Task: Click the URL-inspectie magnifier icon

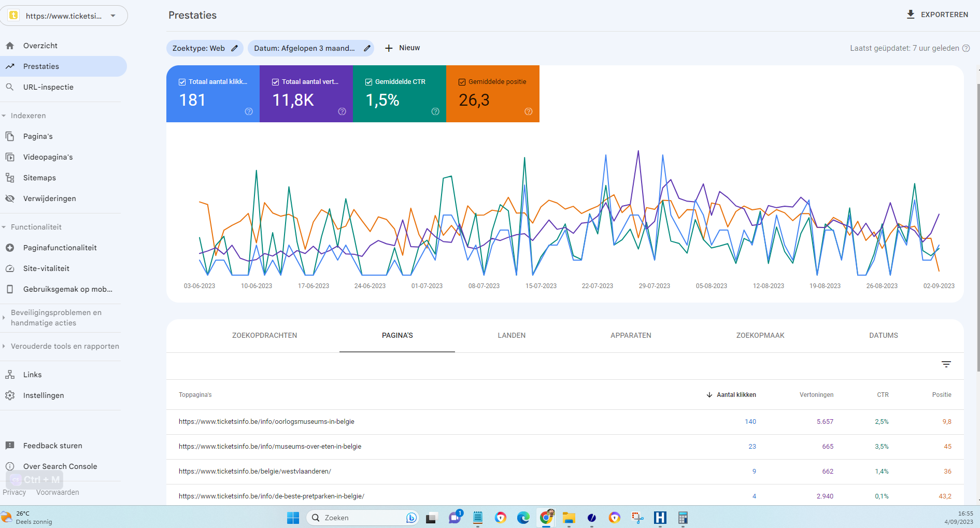Action: click(x=10, y=87)
